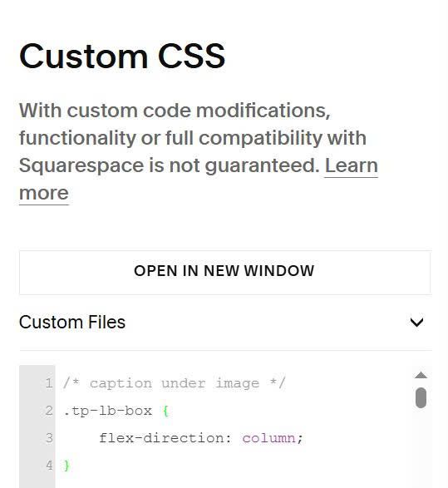The image size is (448, 488).
Task: Click the Squarespace disclaimer paragraph
Action: [199, 152]
